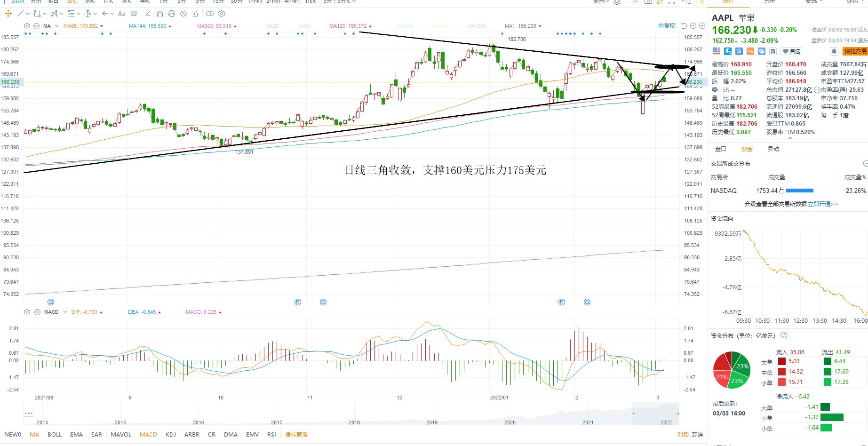Open MACD indicator settings gear

27,312
